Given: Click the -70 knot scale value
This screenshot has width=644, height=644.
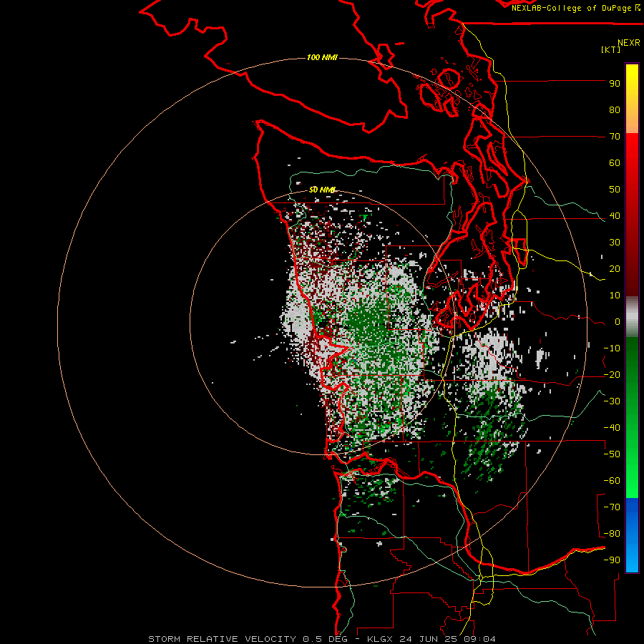Looking at the screenshot, I should coord(612,507).
